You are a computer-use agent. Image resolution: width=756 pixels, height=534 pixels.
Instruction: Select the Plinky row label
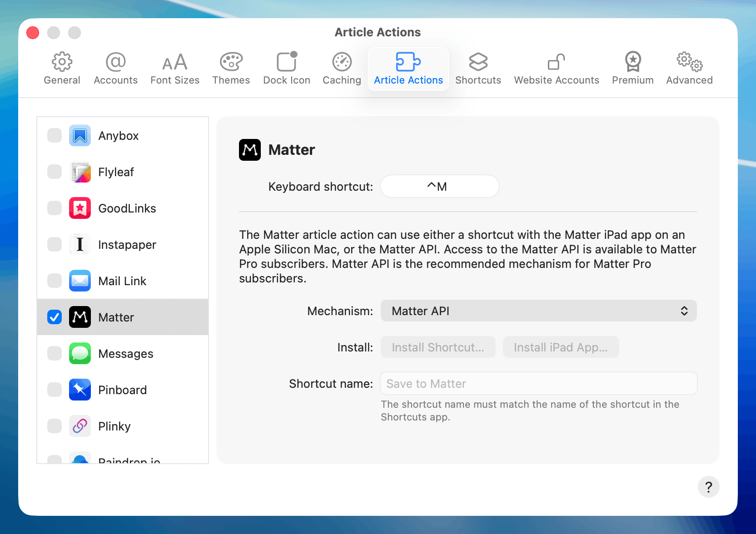[x=114, y=426]
